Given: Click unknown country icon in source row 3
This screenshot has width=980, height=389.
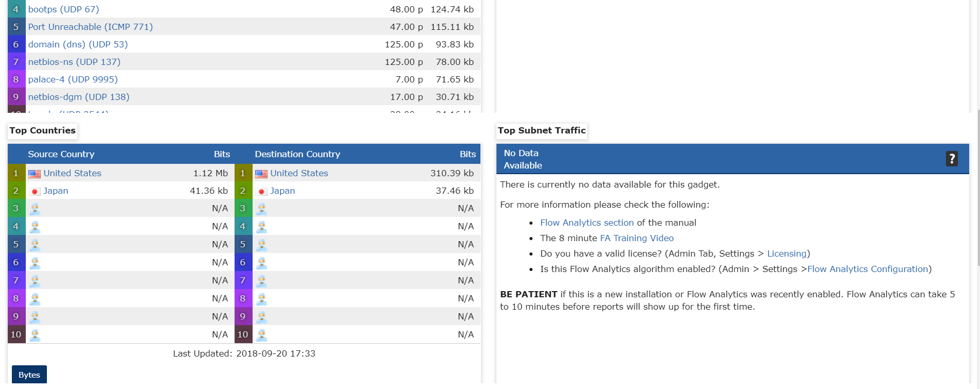Looking at the screenshot, I should 35,209.
